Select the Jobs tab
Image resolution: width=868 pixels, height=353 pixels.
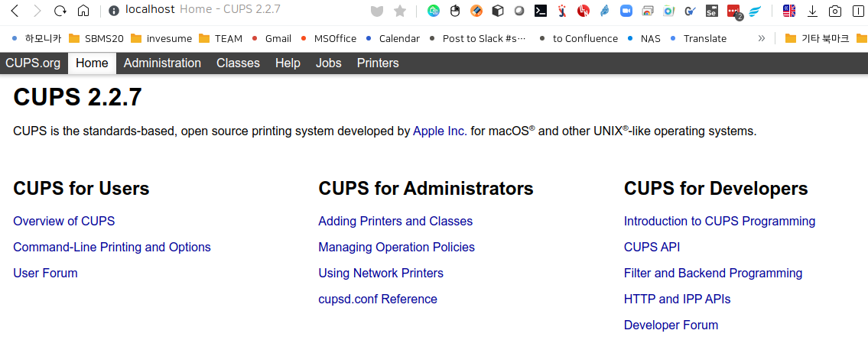click(328, 63)
